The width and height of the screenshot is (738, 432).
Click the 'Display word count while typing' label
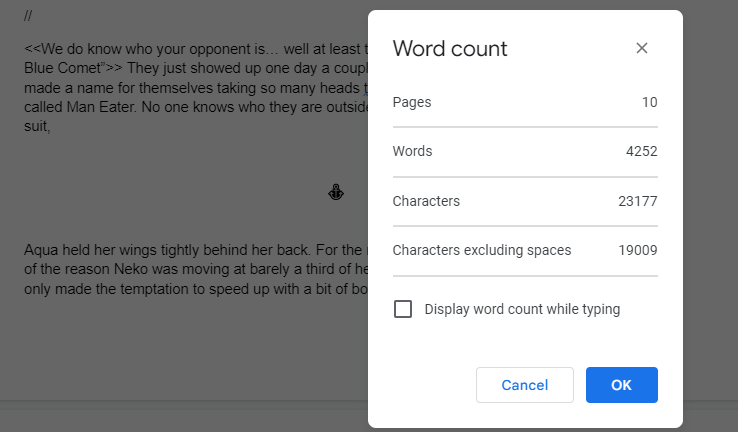522,309
